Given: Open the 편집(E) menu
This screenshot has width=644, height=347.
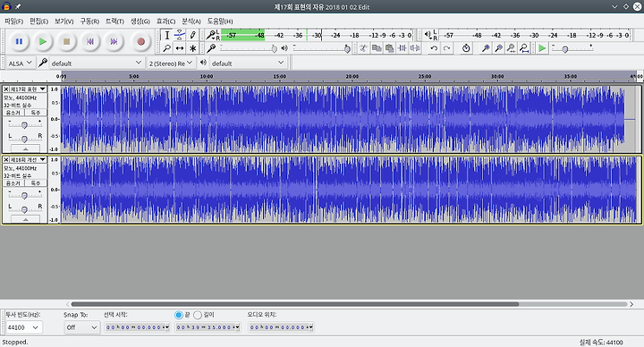Looking at the screenshot, I should tap(39, 21).
